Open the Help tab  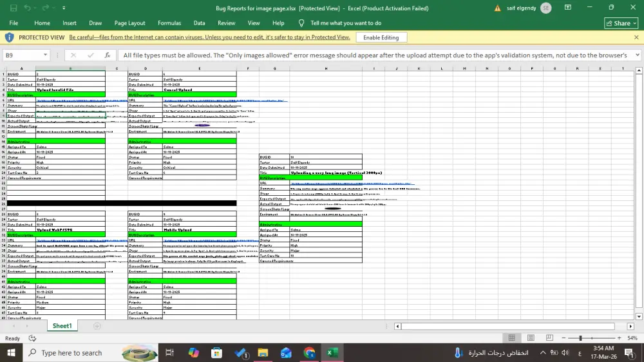(278, 23)
